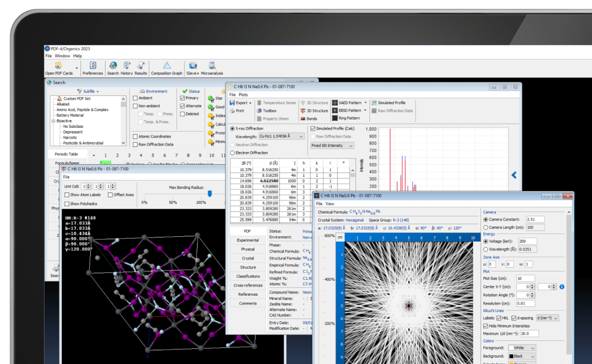Open Bonds table
592x364 pixels.
click(x=309, y=119)
